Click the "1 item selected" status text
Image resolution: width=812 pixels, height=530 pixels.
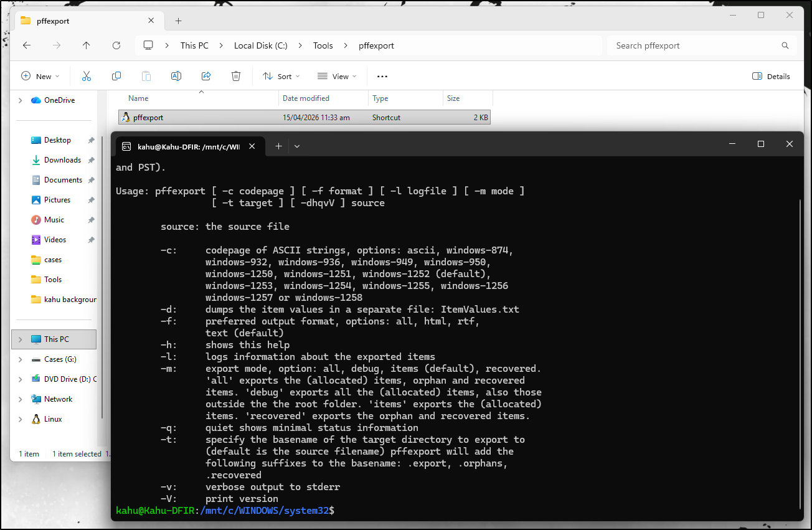click(x=77, y=454)
